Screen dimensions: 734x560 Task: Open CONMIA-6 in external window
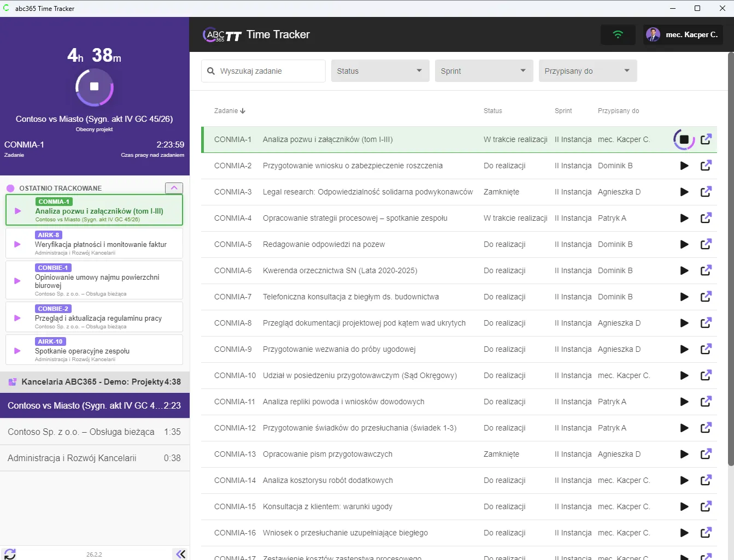click(706, 270)
